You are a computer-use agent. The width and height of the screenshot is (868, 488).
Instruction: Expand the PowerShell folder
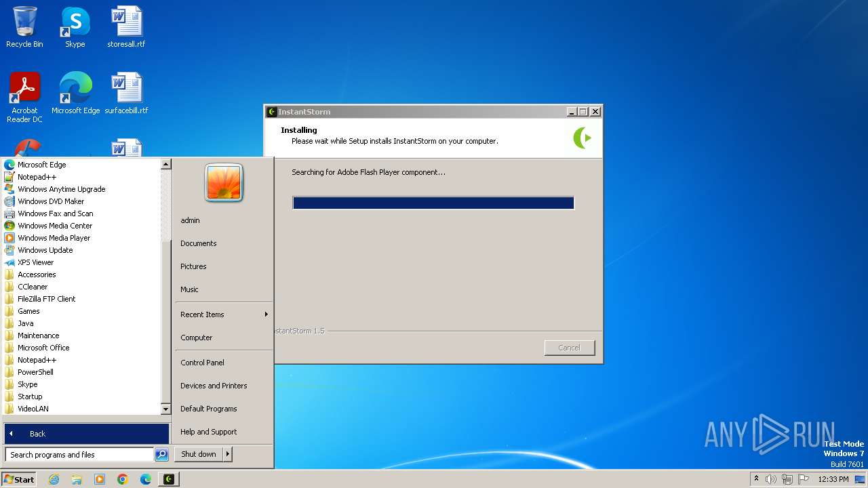81,372
